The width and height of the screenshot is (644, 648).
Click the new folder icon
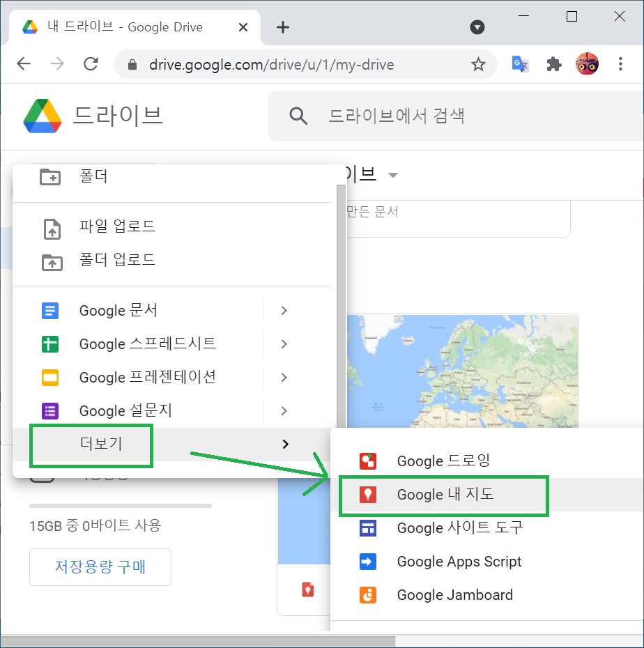50,177
